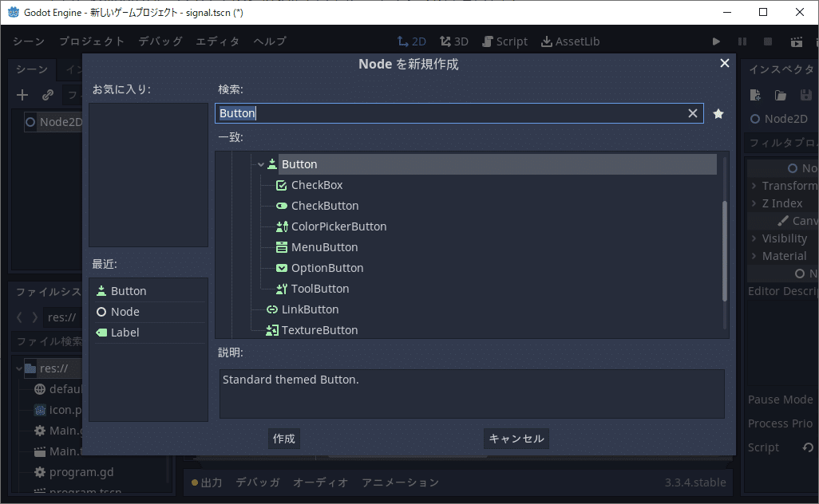This screenshot has height=504, width=819.
Task: Open the AssetLib workspace
Action: coord(571,41)
